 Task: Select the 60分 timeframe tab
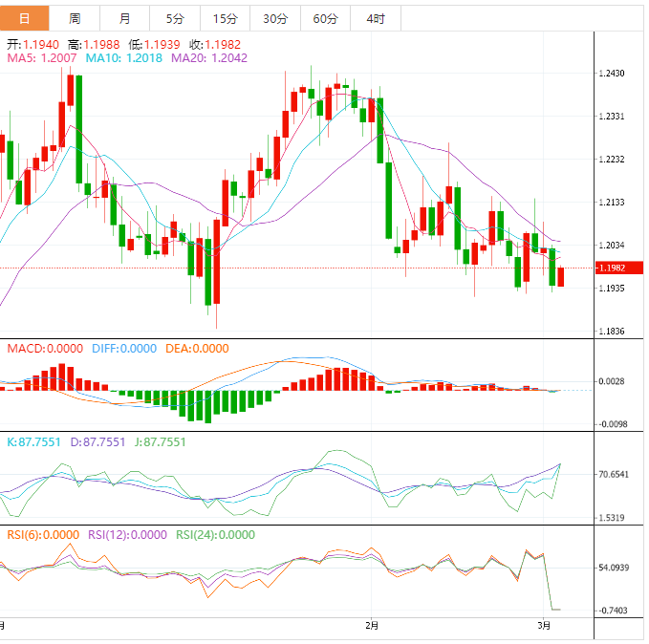click(x=325, y=18)
